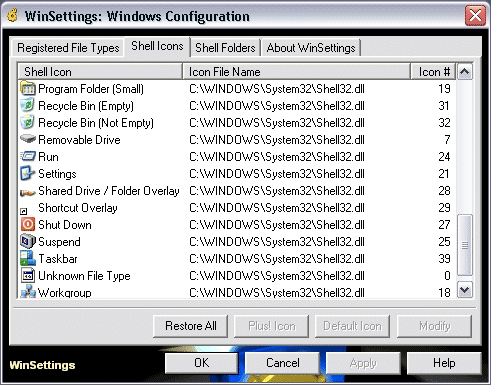
Task: Click the Unknown File Type icon
Action: pos(28,275)
